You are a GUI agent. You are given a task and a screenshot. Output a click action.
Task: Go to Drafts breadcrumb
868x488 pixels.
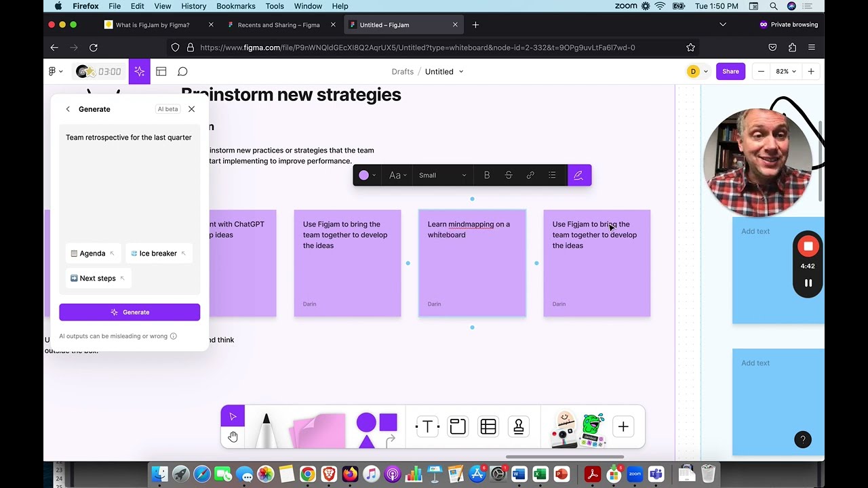402,72
